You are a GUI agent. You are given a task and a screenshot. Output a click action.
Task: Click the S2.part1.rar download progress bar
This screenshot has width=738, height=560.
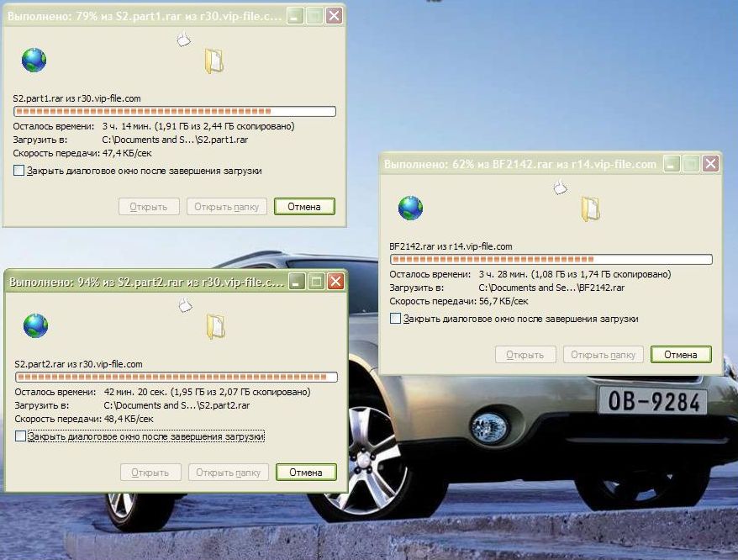175,111
